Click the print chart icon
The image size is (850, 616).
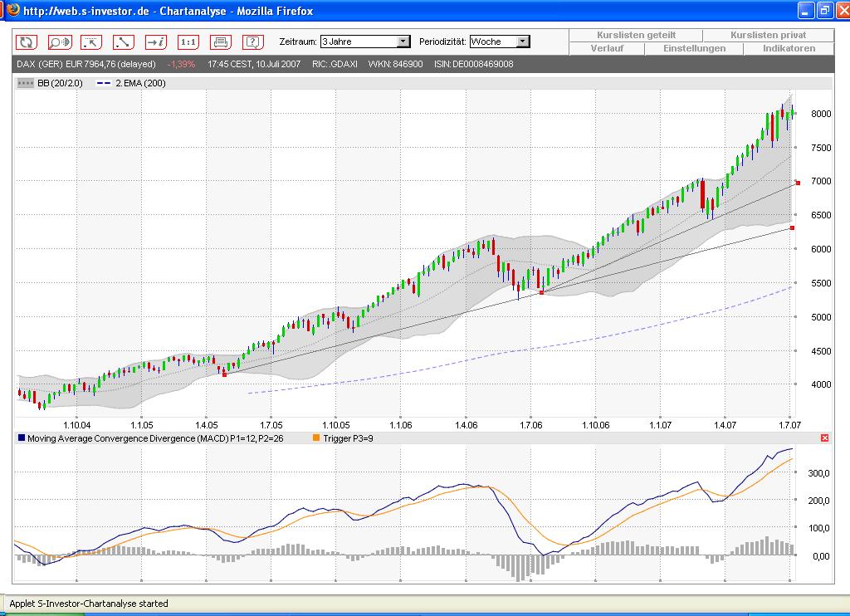[x=220, y=42]
